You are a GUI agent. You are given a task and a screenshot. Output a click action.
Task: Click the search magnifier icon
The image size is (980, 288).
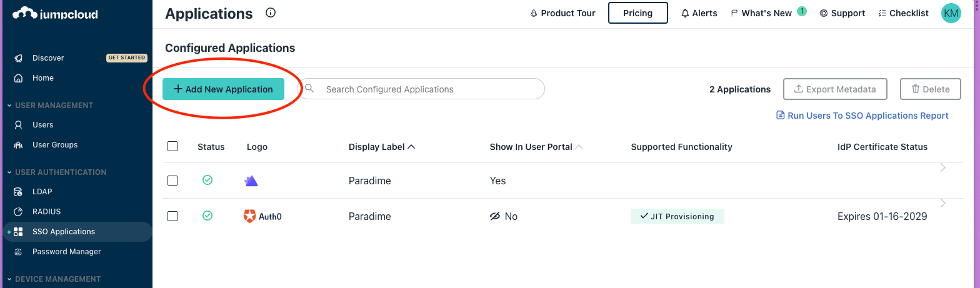click(309, 89)
